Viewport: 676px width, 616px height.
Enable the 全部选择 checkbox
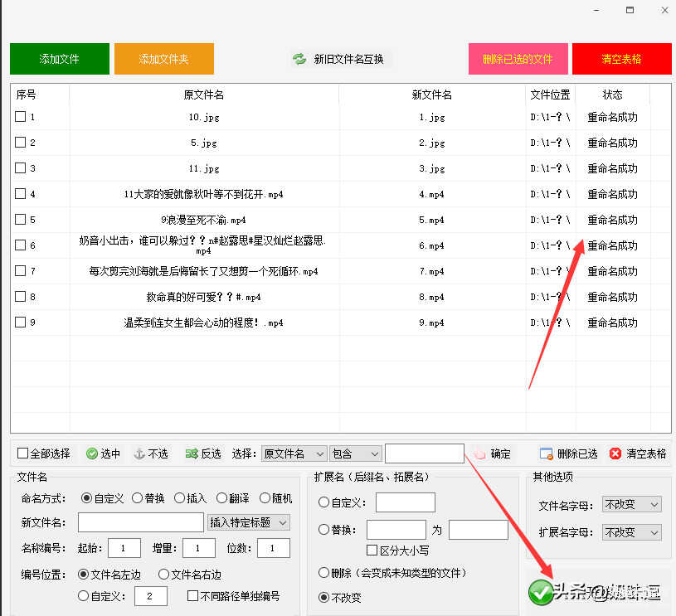pyautogui.click(x=23, y=454)
